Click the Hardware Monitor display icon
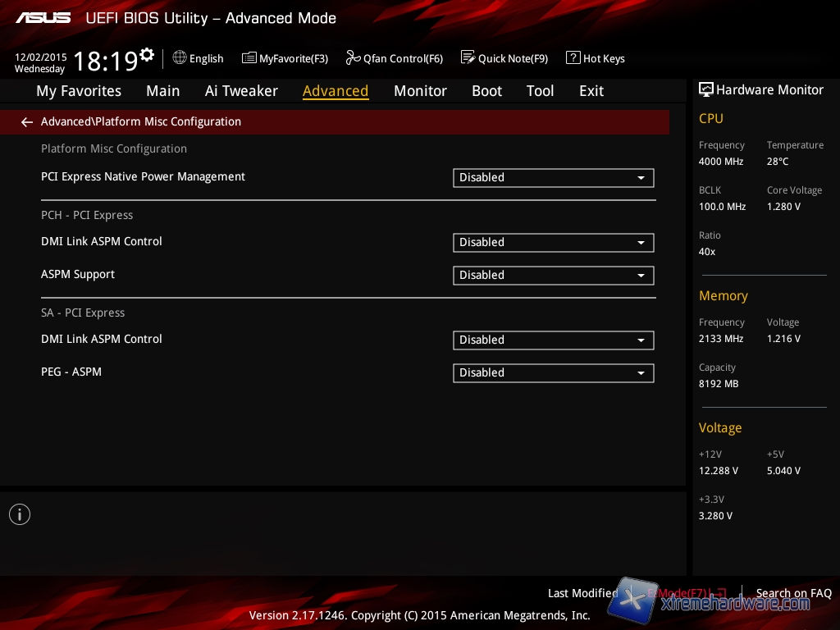The image size is (840, 630). (705, 89)
